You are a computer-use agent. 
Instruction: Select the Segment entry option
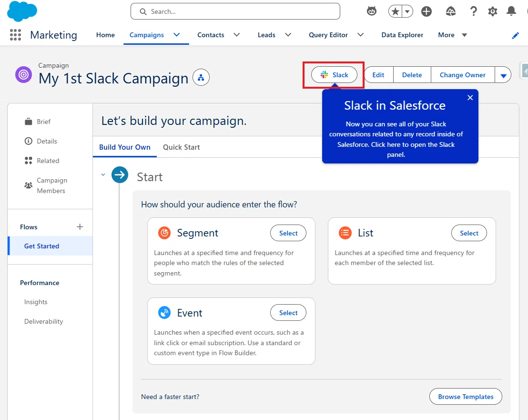288,233
